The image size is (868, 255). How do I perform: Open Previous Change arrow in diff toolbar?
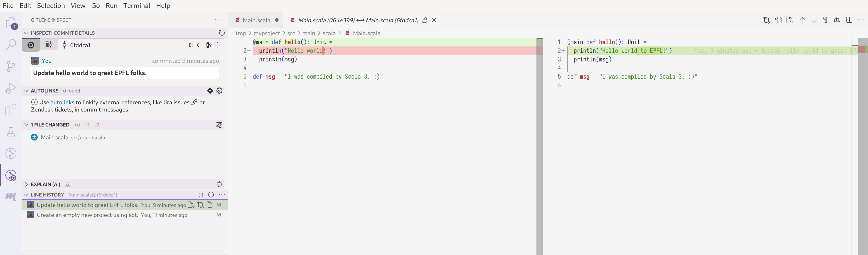pos(802,20)
